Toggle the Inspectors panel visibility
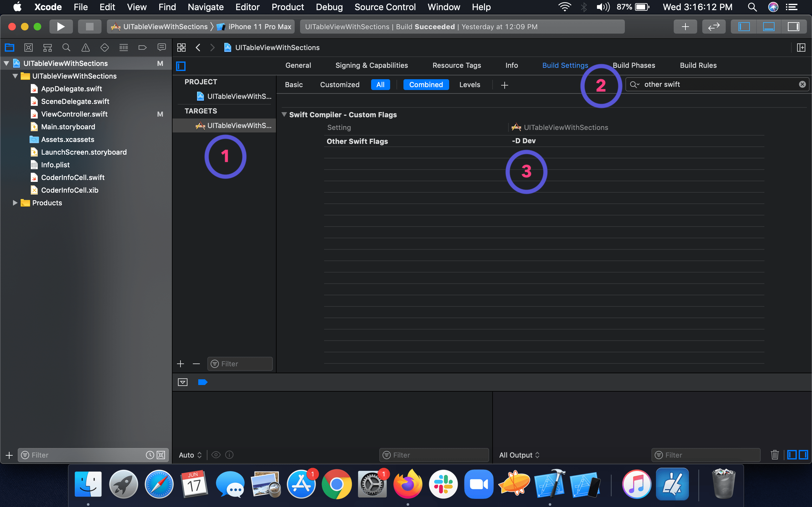812x507 pixels. [794, 27]
